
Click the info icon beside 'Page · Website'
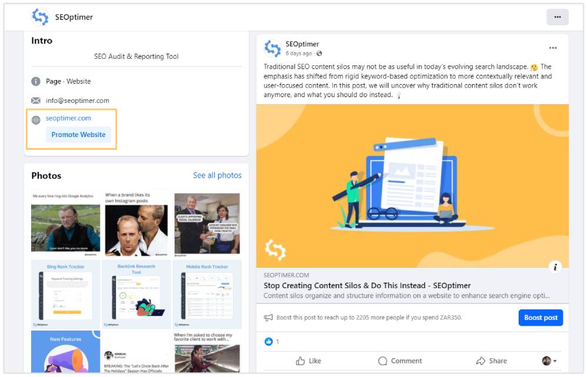35,81
